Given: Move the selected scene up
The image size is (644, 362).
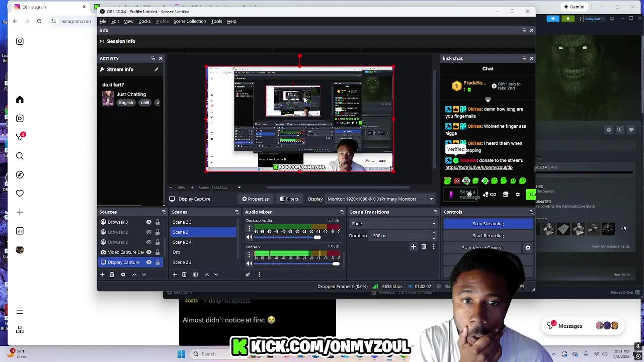Looking at the screenshot, I should click(x=207, y=275).
